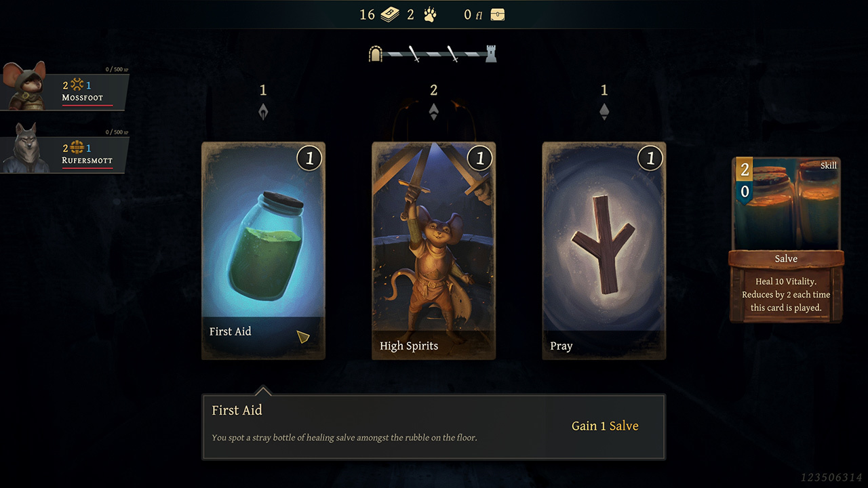The height and width of the screenshot is (488, 868).
Task: Select Rufersmott's wolf portrait
Action: (25, 148)
